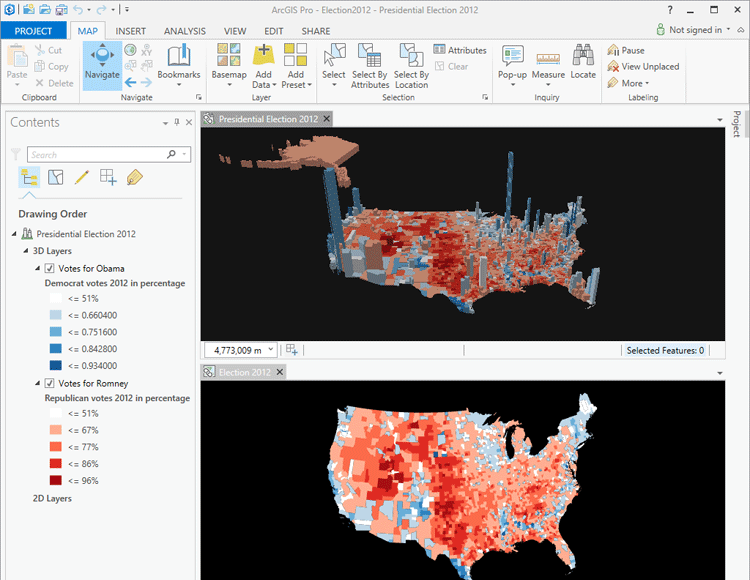
Task: Switch to List By Editing
Action: [82, 177]
